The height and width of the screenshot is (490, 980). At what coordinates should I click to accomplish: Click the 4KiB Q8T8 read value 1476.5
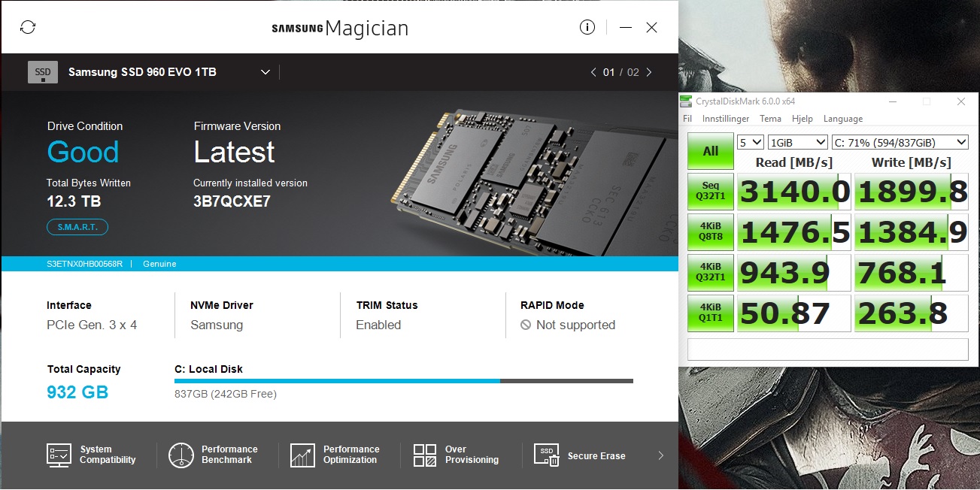[x=794, y=232]
